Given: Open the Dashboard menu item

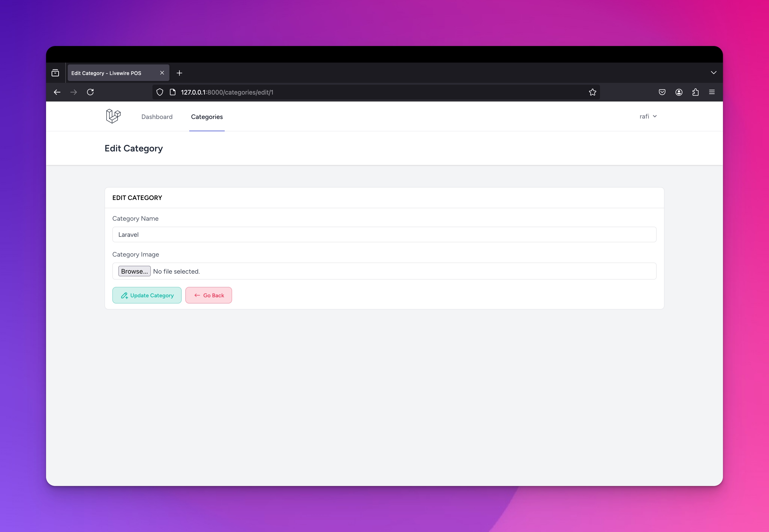Looking at the screenshot, I should click(x=157, y=116).
